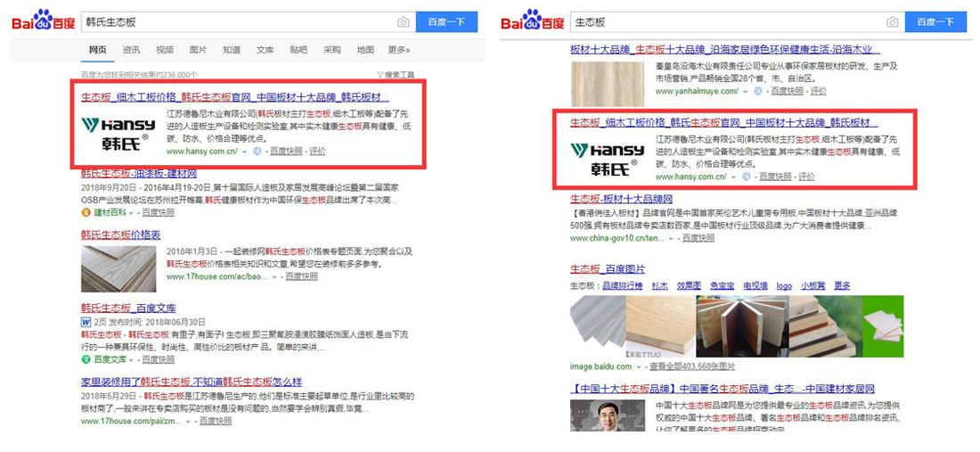Open the 地图 tab

coord(365,50)
